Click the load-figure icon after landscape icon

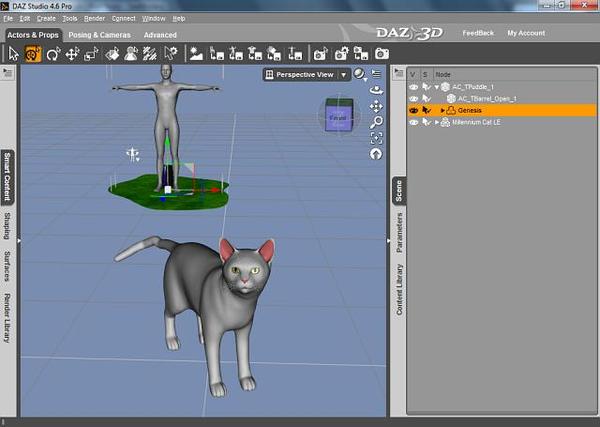(x=217, y=54)
